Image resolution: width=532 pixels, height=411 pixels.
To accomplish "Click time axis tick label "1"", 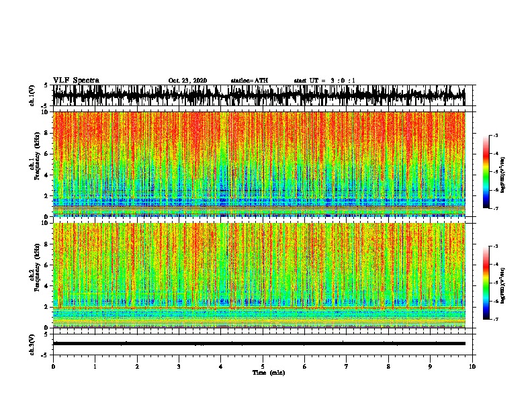I will [x=95, y=367].
